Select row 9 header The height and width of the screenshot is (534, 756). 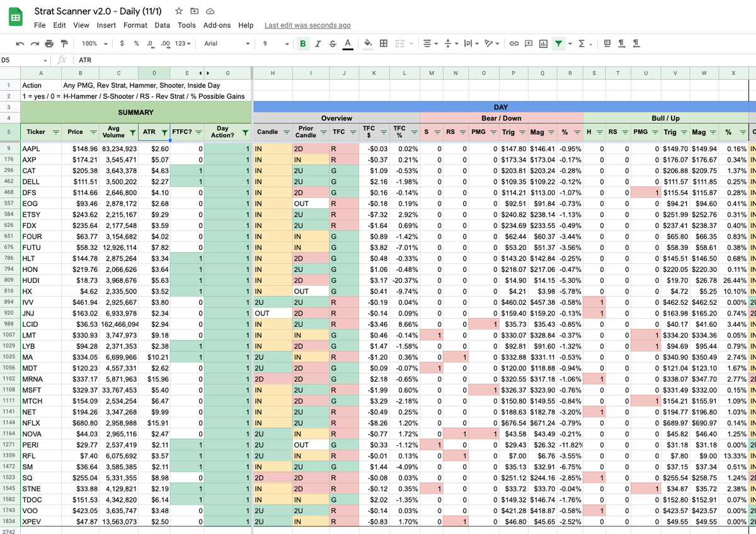tap(9, 149)
